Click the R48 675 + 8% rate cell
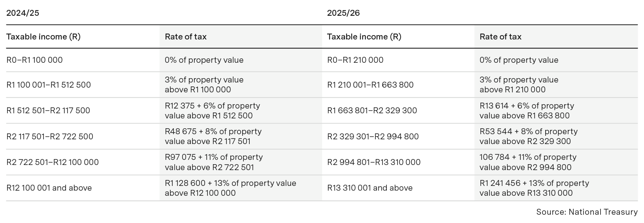 (x=213, y=136)
